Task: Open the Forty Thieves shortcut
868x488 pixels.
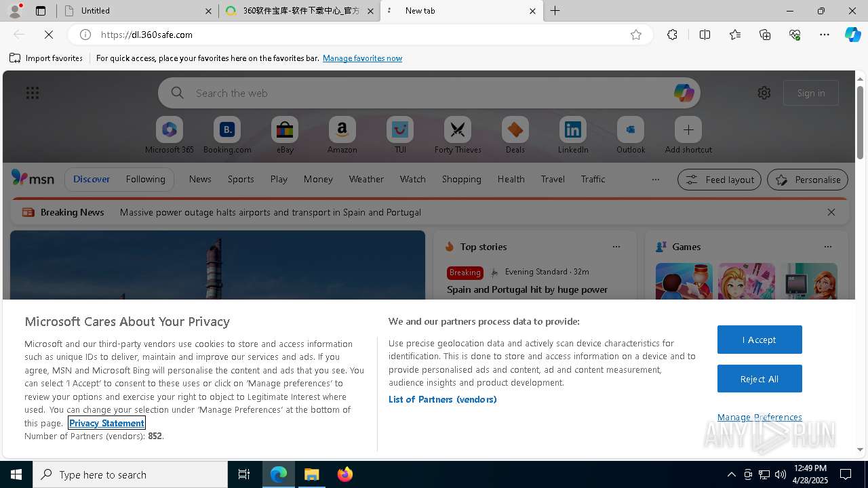Action: click(x=458, y=135)
